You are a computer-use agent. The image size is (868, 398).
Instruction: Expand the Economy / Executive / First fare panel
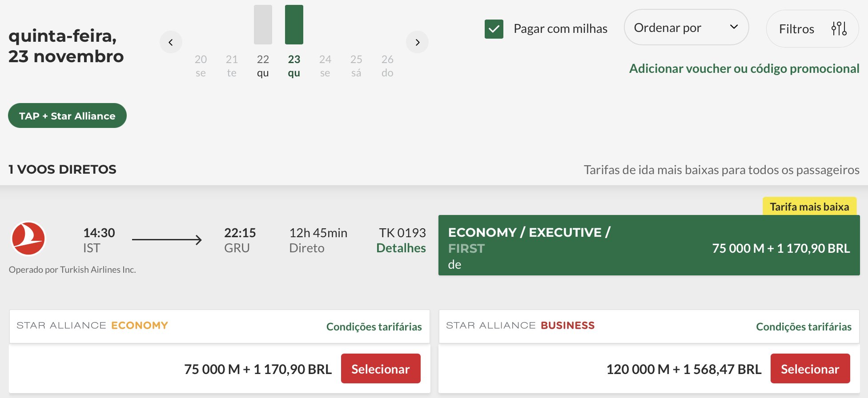click(649, 245)
